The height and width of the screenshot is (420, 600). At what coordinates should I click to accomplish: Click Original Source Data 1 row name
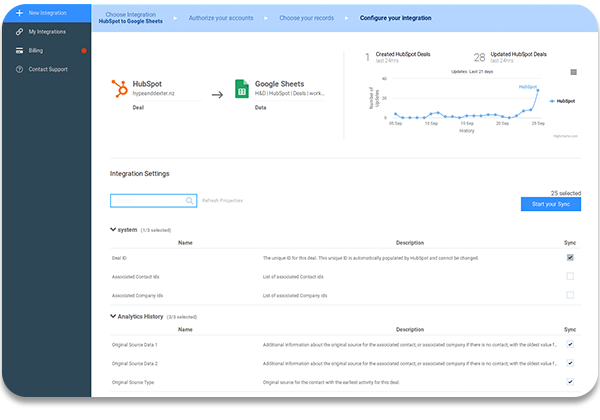click(135, 345)
